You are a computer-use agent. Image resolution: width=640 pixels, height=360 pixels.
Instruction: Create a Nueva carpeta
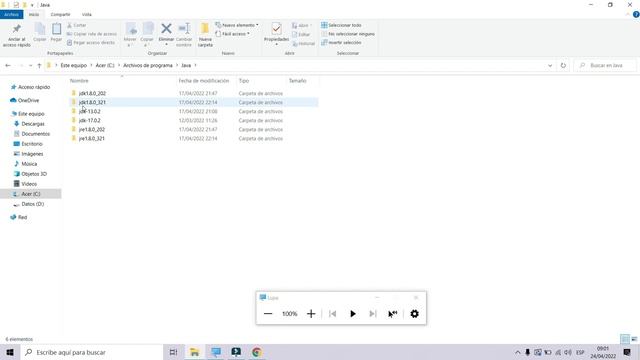pyautogui.click(x=205, y=35)
